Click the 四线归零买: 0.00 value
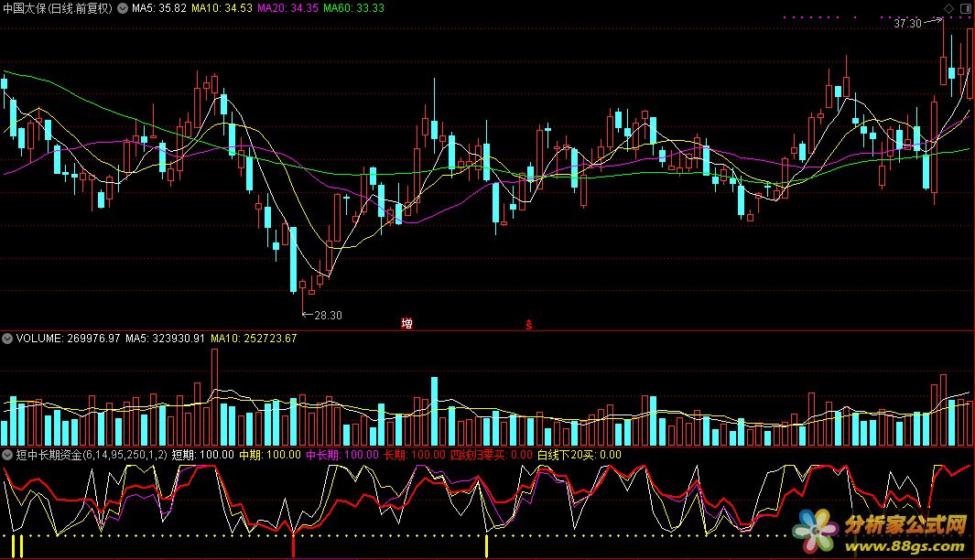 pos(492,455)
